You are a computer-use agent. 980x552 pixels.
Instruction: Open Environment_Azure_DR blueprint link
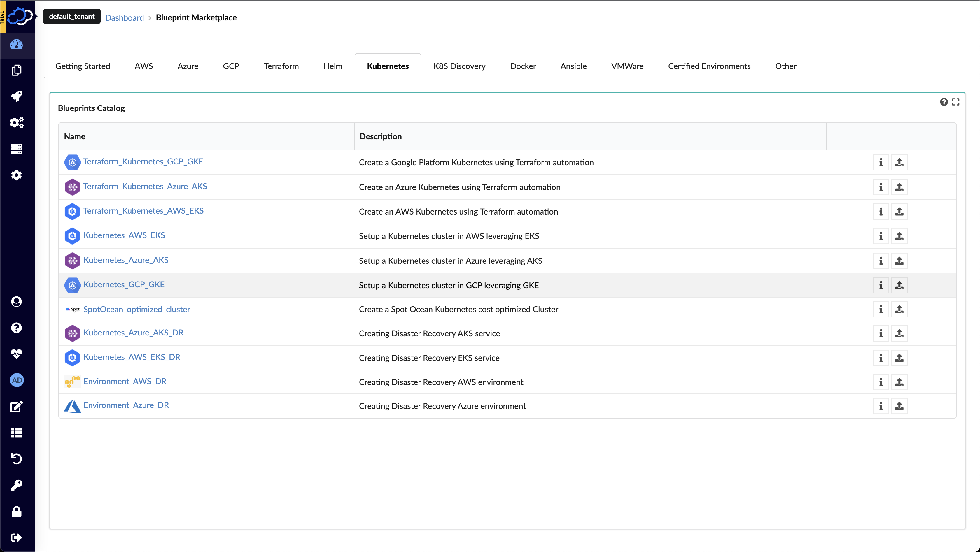pos(126,405)
